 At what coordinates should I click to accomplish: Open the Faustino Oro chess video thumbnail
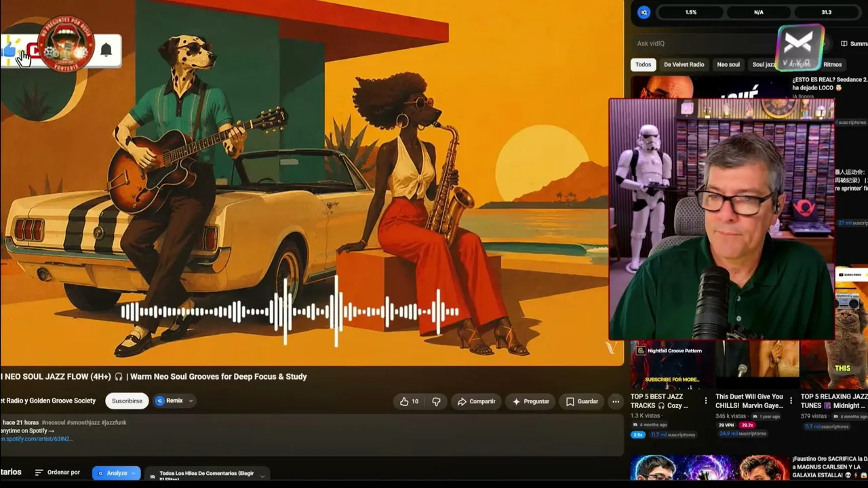[x=709, y=468]
